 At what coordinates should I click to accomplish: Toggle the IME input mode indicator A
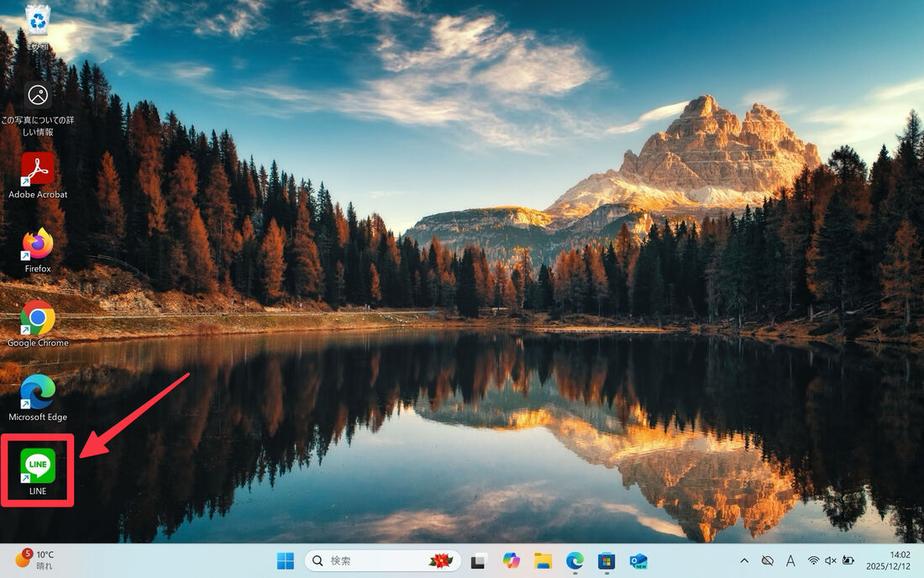point(790,560)
